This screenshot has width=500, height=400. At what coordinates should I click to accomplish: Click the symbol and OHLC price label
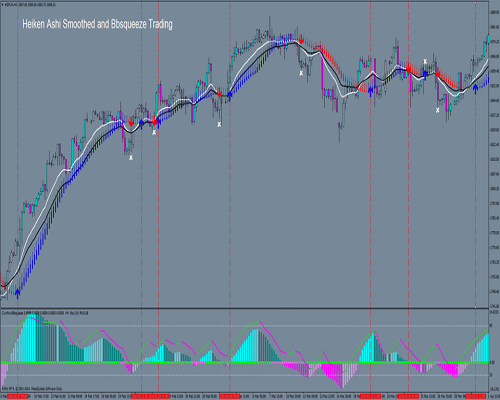[31, 5]
